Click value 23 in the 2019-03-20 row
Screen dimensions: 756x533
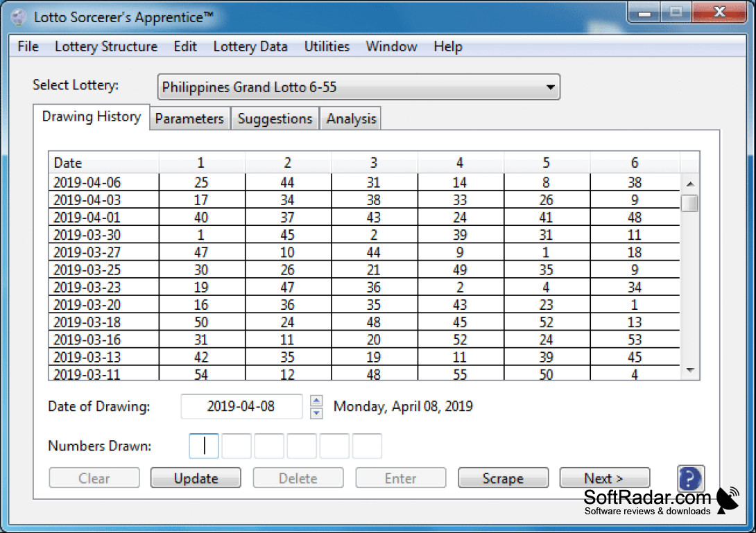[x=546, y=304]
